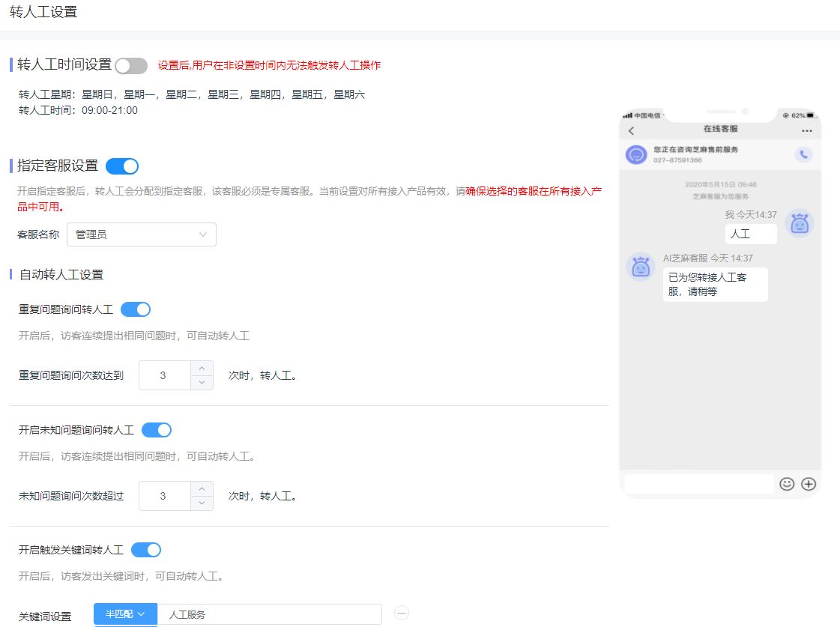Screen dimensions: 840x627
Task: Click the 人工服务 keyword input field
Action: coord(270,615)
